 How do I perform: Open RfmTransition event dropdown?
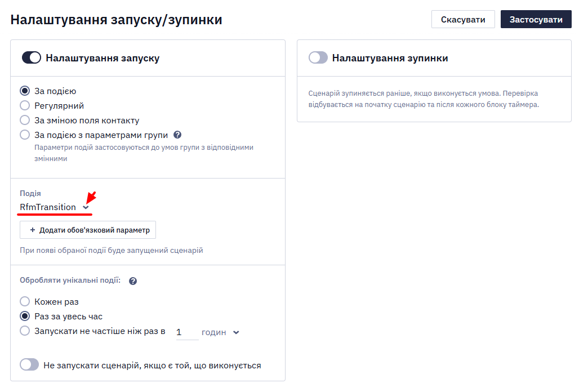tap(55, 207)
